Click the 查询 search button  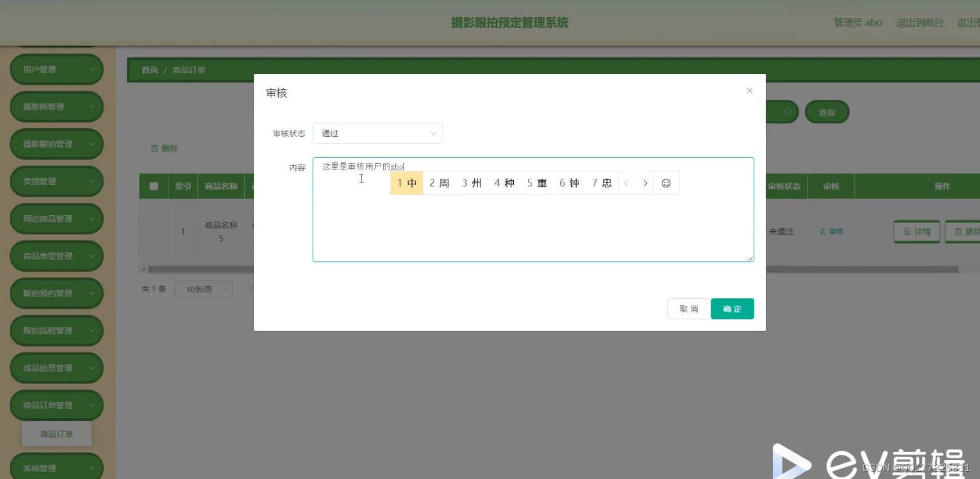827,113
